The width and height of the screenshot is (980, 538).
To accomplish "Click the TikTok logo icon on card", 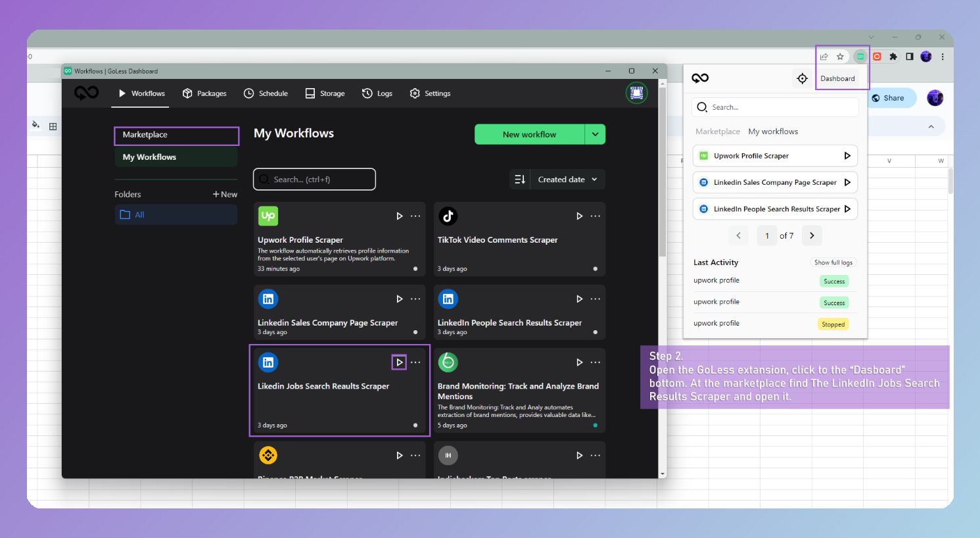I will [448, 216].
